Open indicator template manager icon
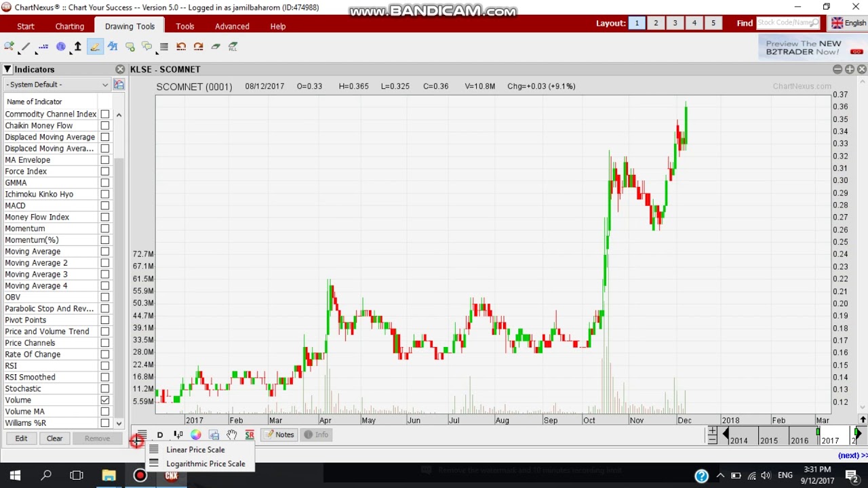The width and height of the screenshot is (868, 488). (x=119, y=85)
